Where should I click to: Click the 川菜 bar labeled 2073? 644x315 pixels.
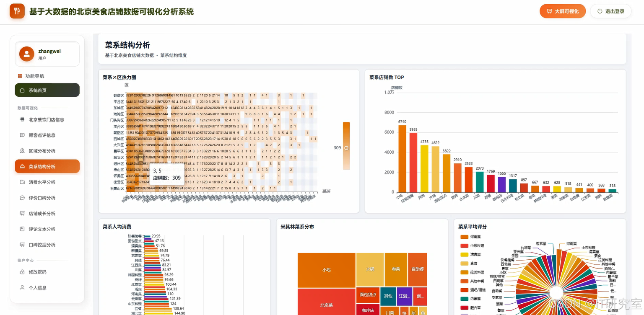click(480, 182)
